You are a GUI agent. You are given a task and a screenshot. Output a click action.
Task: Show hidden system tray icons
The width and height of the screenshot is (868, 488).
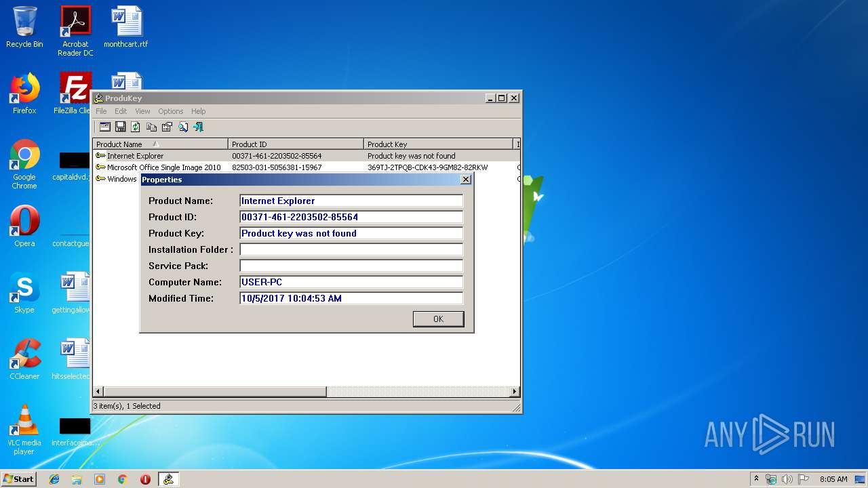click(x=756, y=479)
